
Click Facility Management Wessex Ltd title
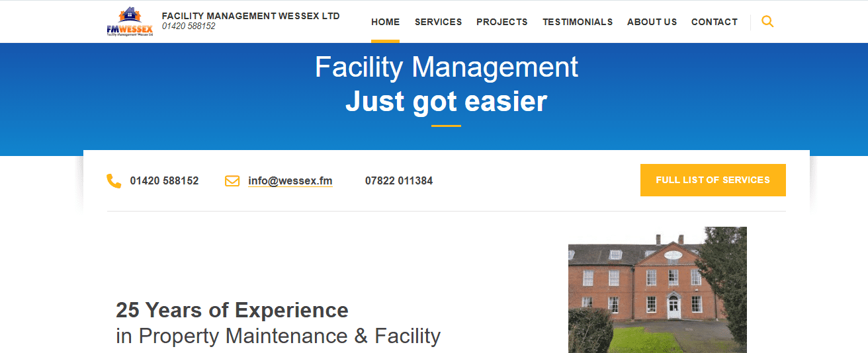pos(251,16)
